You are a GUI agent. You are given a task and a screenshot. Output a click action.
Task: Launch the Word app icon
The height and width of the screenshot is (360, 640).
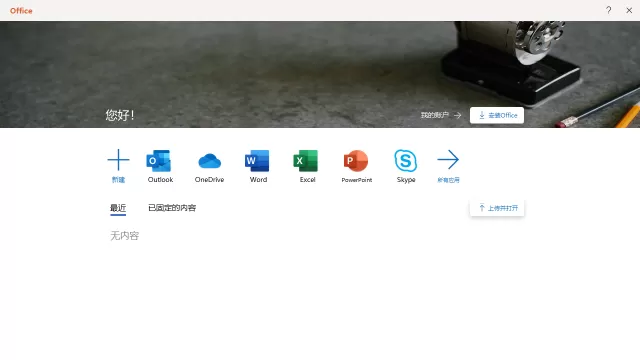pyautogui.click(x=257, y=161)
